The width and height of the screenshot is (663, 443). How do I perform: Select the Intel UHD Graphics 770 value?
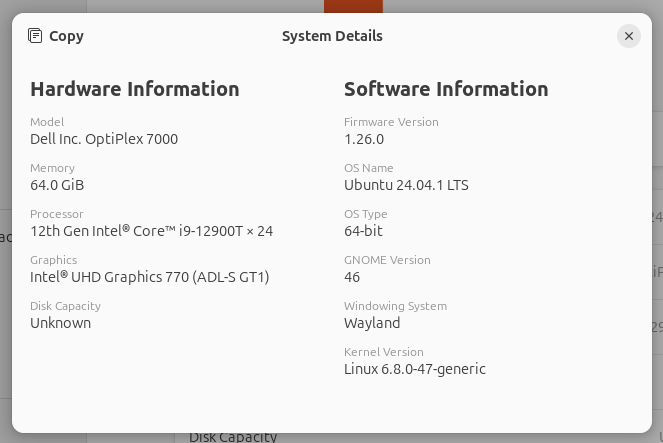150,277
